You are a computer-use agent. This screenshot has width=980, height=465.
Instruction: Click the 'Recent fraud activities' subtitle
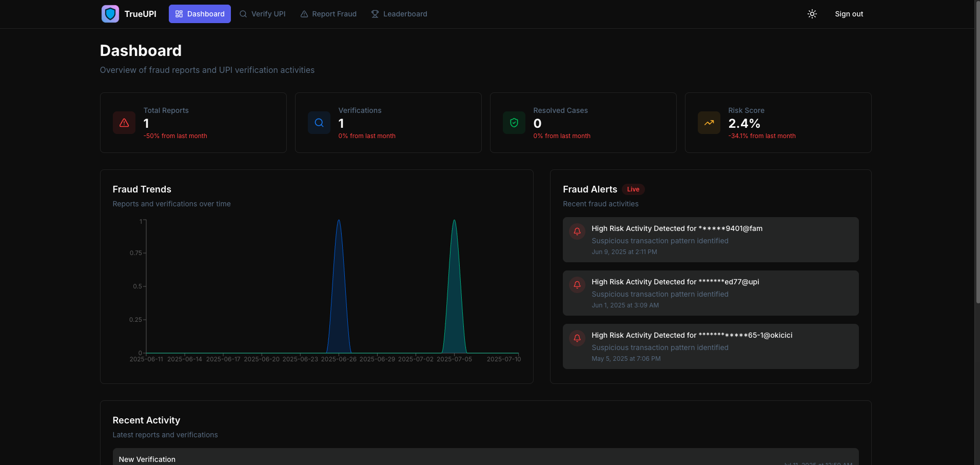pos(601,204)
